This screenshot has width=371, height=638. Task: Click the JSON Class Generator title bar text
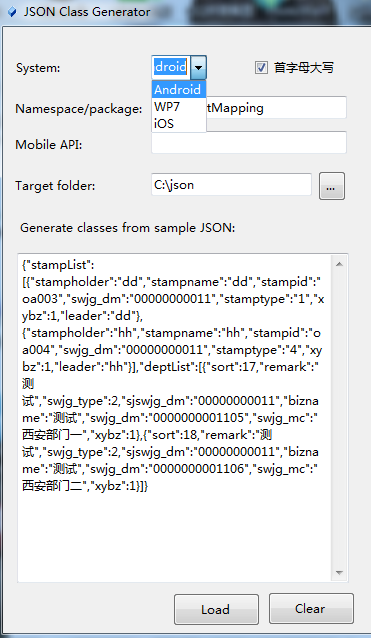[x=87, y=12]
